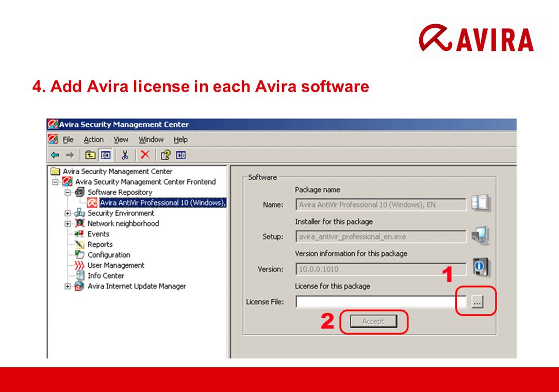The height and width of the screenshot is (392, 559).
Task: Click the Events flag icon
Action: tap(79, 234)
